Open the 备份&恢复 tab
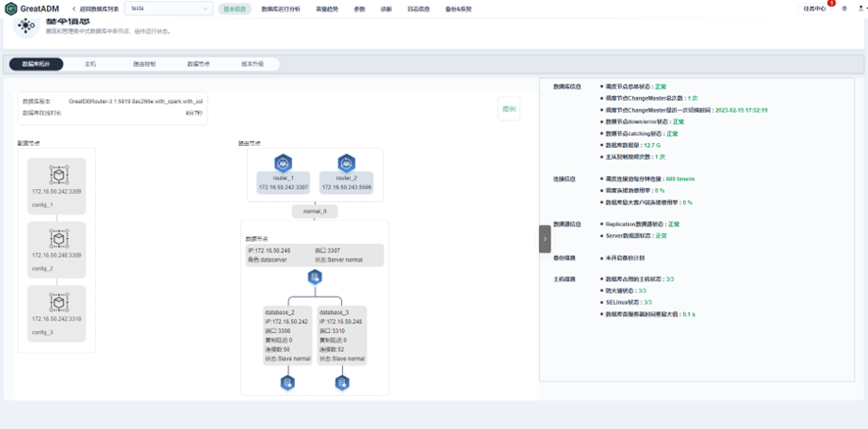This screenshot has width=868, height=429. coord(458,9)
